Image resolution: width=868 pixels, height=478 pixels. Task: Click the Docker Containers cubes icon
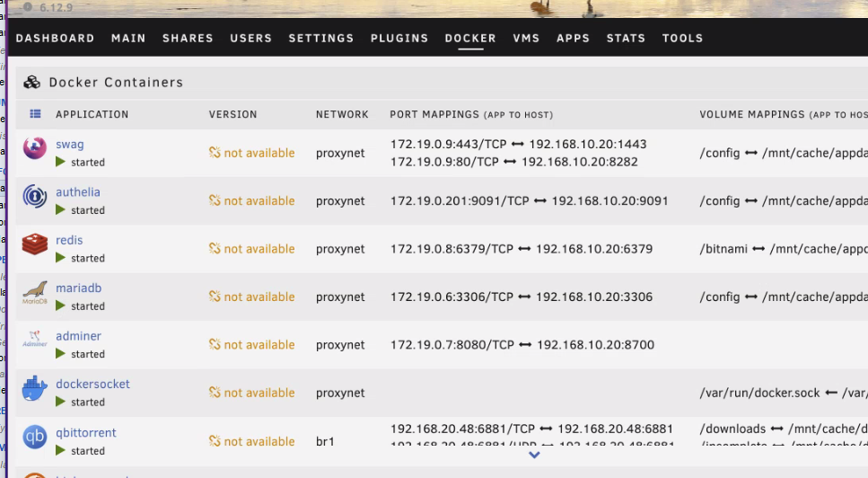(31, 83)
